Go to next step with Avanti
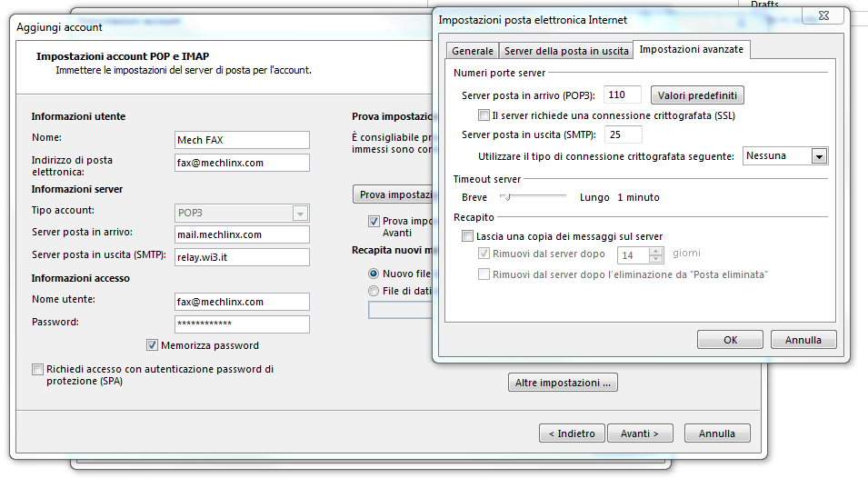Viewport: 868px width, 478px height. tap(639, 433)
